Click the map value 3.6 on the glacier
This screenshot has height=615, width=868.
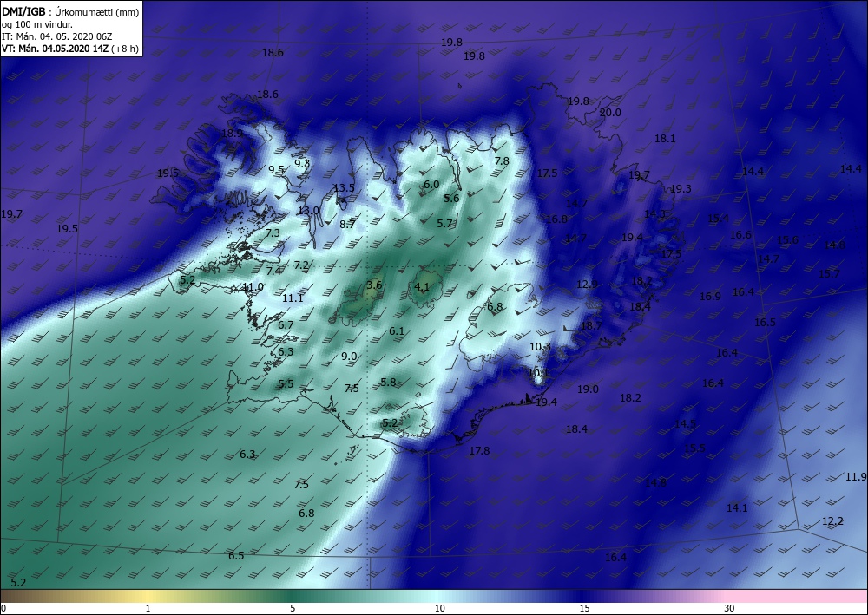pos(374,285)
